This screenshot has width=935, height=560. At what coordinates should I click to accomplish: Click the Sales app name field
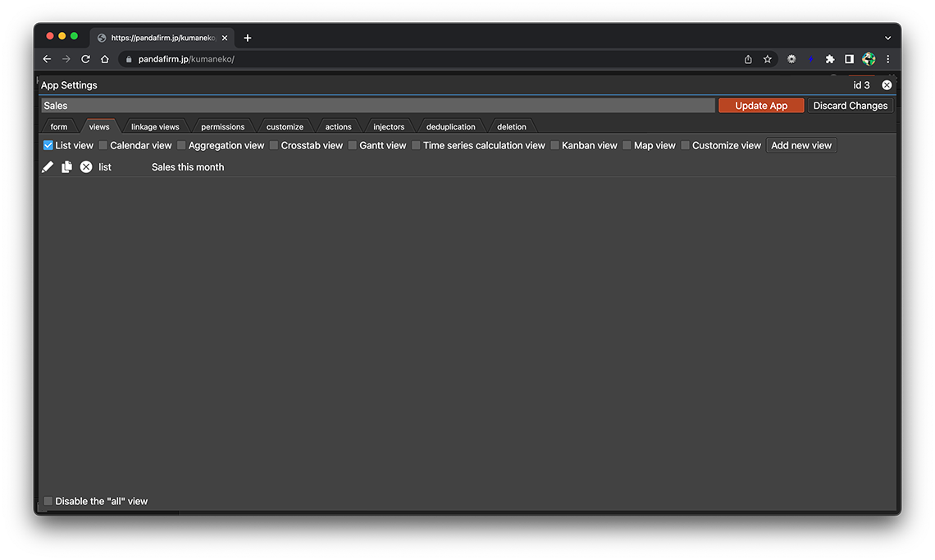point(377,106)
